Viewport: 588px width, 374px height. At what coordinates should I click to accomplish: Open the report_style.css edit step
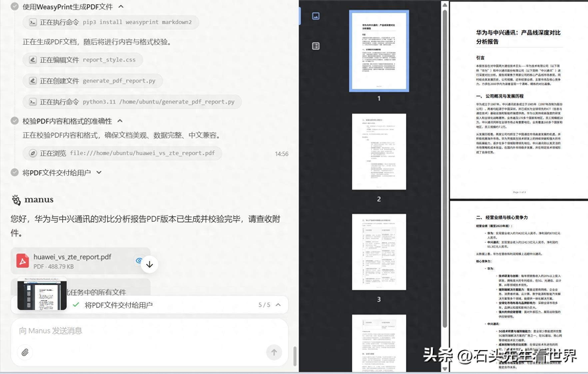83,60
